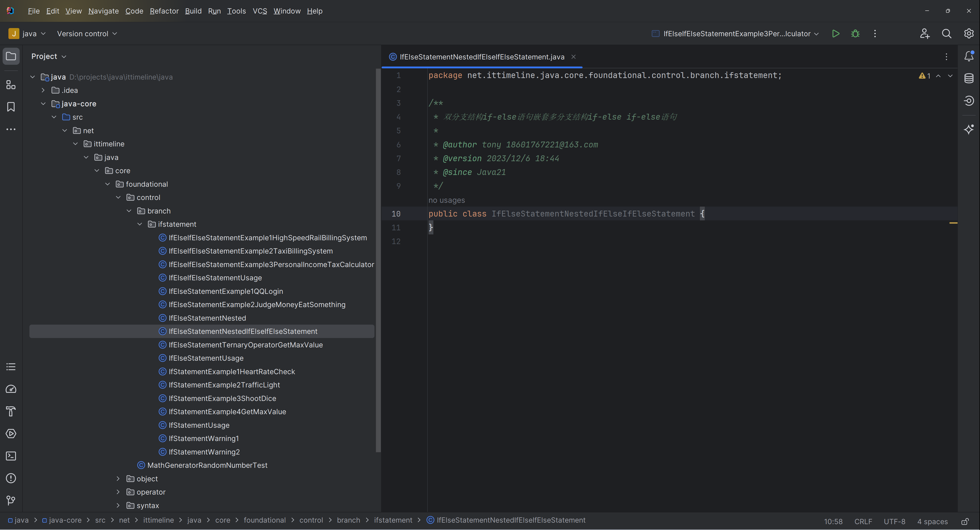Open the Structure tool window icon
This screenshot has width=980, height=530.
11,84
